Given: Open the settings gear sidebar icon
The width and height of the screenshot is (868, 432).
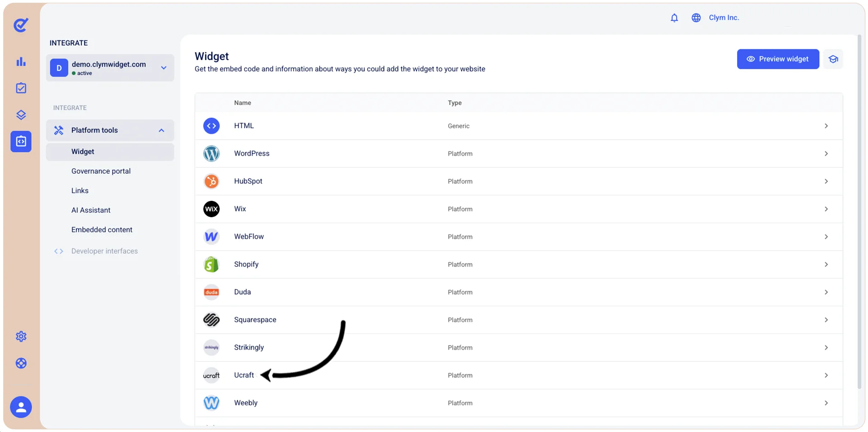Looking at the screenshot, I should (x=21, y=337).
